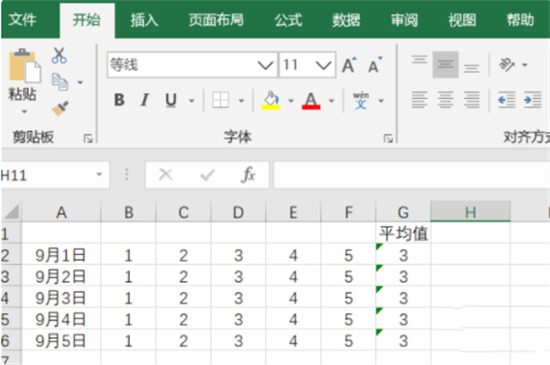The width and height of the screenshot is (550, 365).
Task: Apply yellow fill color bucket
Action: tap(270, 100)
